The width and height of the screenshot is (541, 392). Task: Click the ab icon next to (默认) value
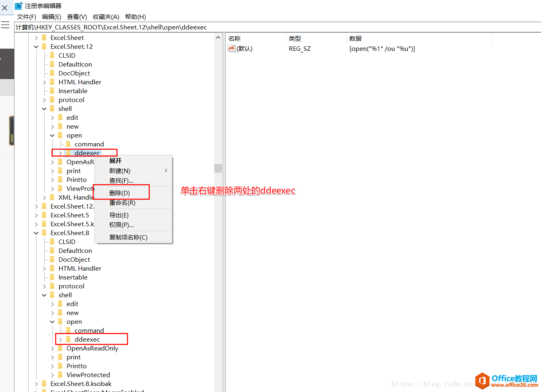pos(231,48)
